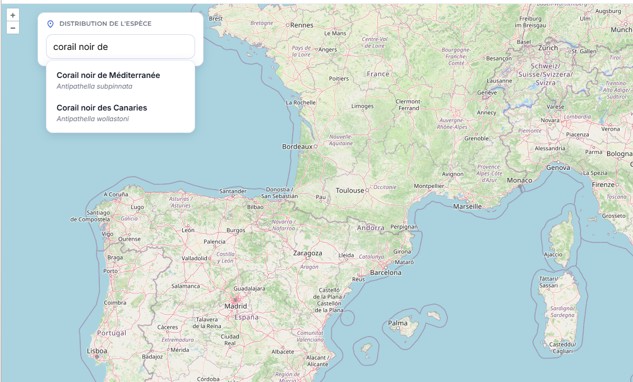Image resolution: width=633 pixels, height=382 pixels.
Task: Click the Toulouse city marker
Action: 367,190
